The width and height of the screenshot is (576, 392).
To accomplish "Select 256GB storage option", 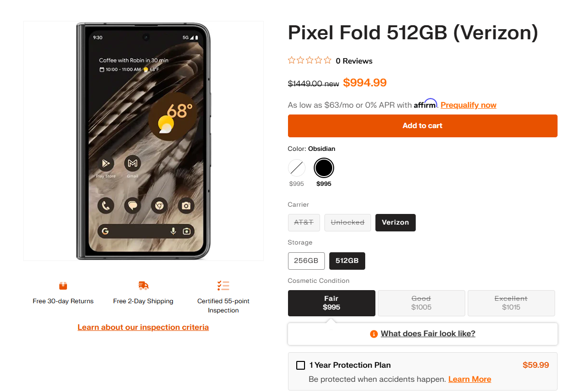I will [x=306, y=261].
